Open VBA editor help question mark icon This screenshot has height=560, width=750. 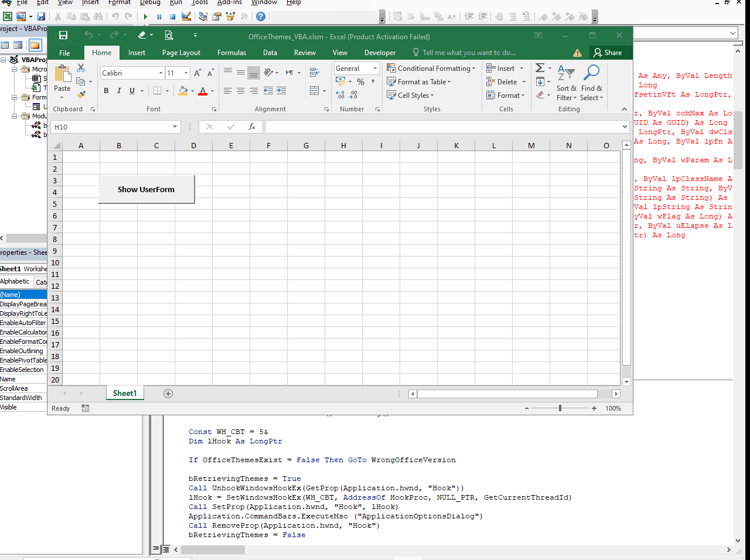[x=261, y=16]
